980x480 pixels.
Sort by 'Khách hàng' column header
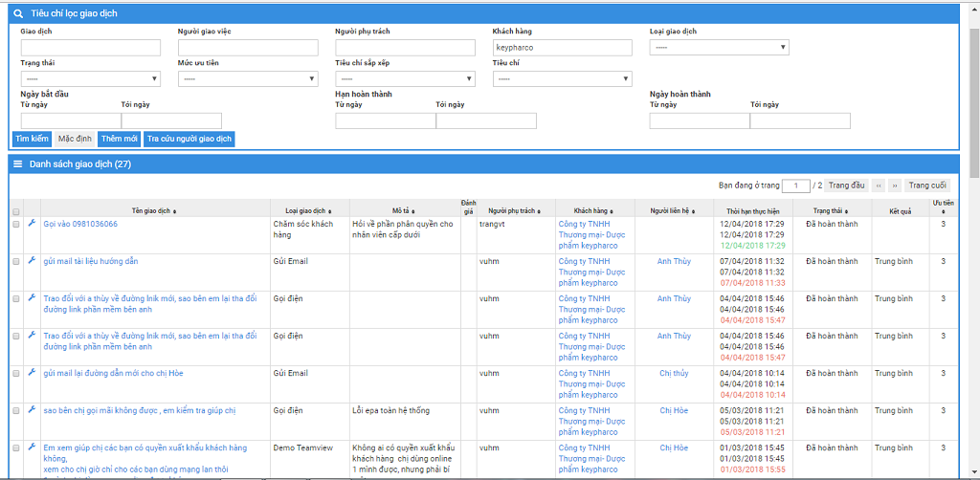pyautogui.click(x=593, y=211)
